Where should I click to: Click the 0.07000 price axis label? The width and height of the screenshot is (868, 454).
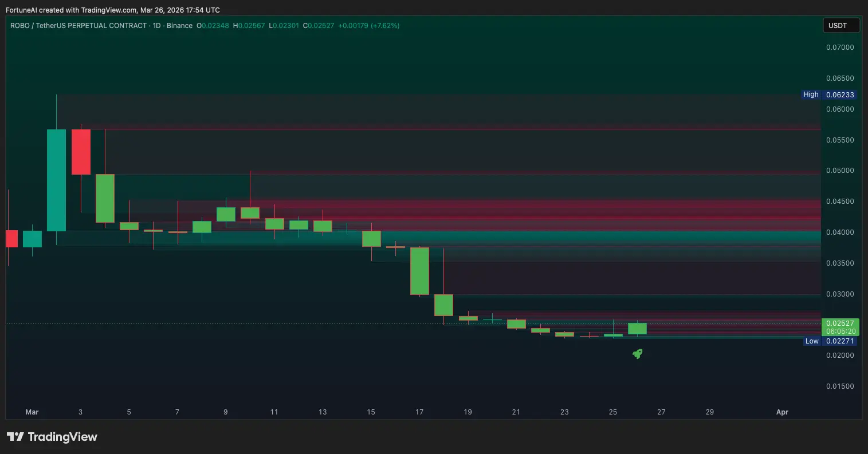[x=840, y=48]
